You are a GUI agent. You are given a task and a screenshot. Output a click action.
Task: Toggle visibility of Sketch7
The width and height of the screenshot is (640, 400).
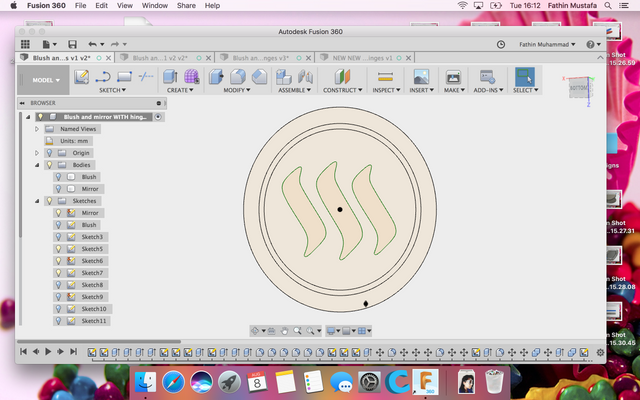[x=58, y=273]
